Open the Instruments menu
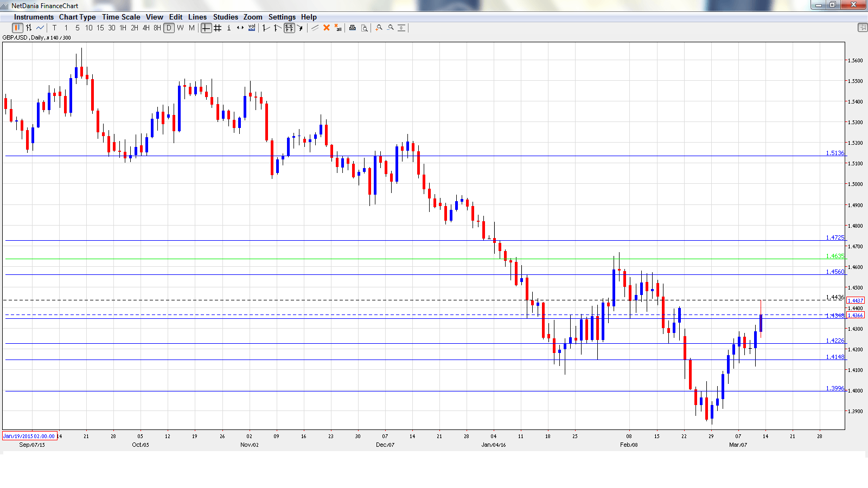The image size is (868, 488). click(34, 17)
